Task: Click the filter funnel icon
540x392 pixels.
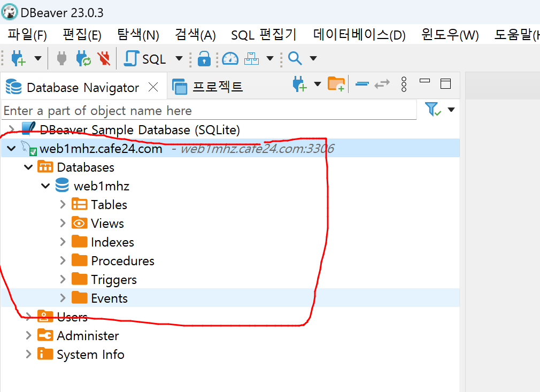Action: (433, 110)
